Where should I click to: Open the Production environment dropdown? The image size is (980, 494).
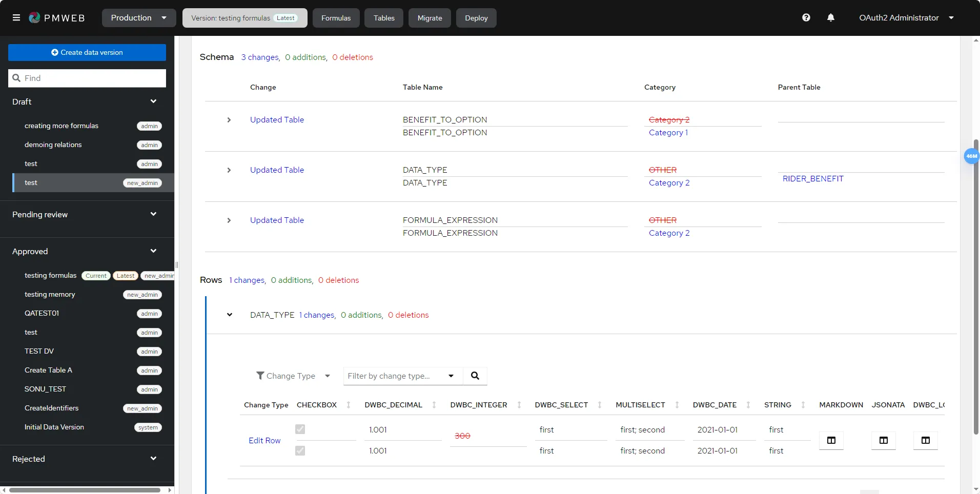(139, 18)
